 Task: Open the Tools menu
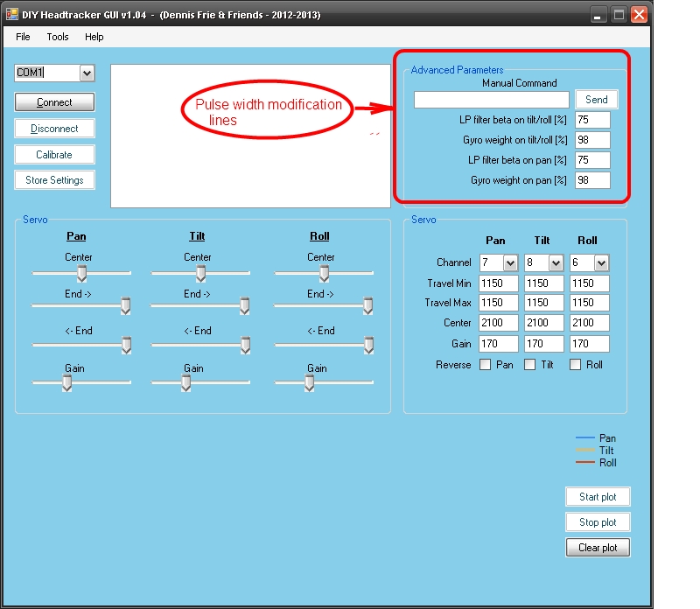tap(58, 37)
